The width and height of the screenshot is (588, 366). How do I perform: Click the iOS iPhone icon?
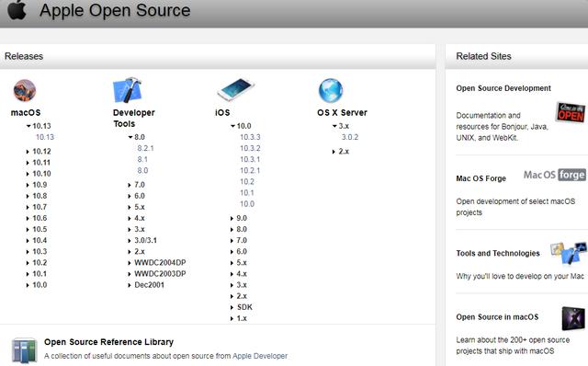tap(235, 89)
